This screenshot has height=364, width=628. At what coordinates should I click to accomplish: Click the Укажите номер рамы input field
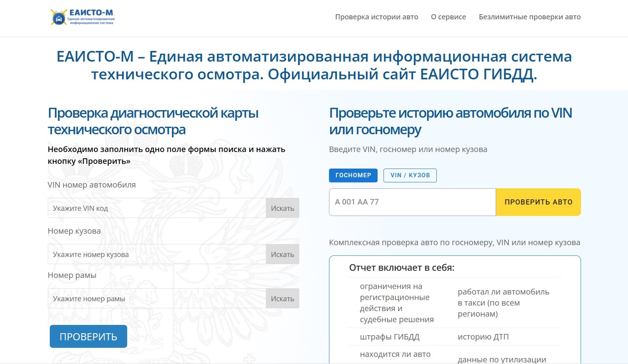157,298
